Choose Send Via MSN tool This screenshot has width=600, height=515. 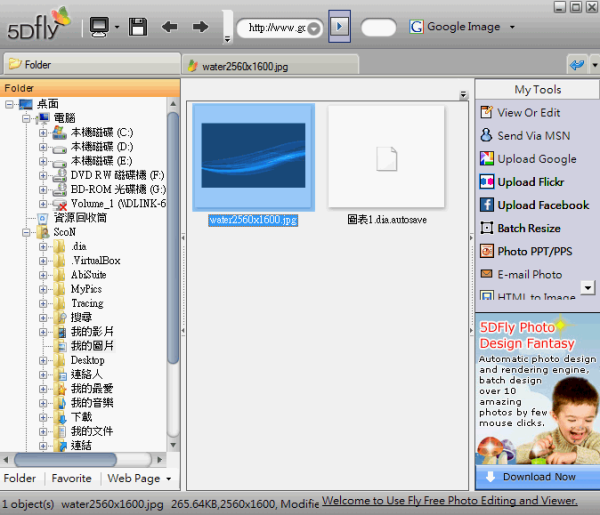[x=534, y=136]
